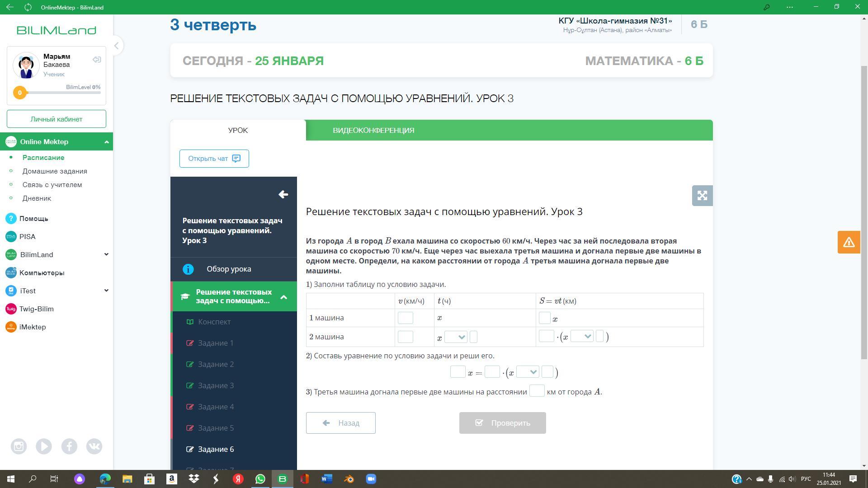Open sign dropdown in 2 машина distance cell
Viewport: 868px width, 488px height.
pyautogui.click(x=582, y=337)
